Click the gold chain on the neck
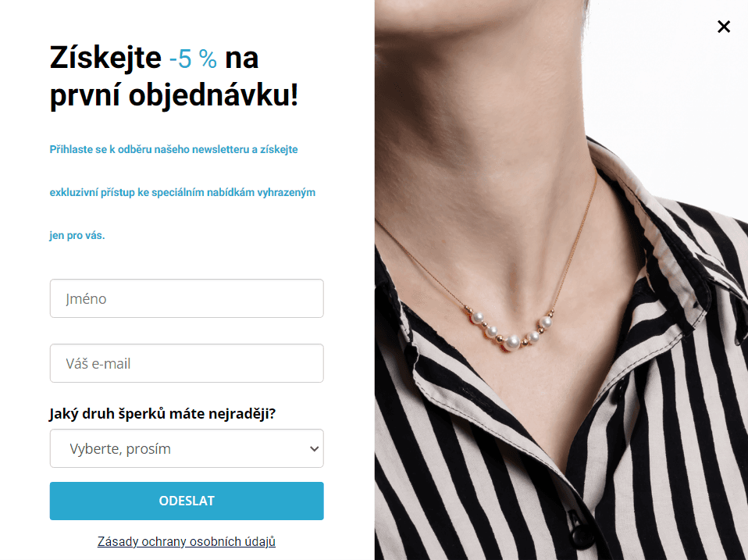Image resolution: width=748 pixels, height=560 pixels. click(x=578, y=238)
